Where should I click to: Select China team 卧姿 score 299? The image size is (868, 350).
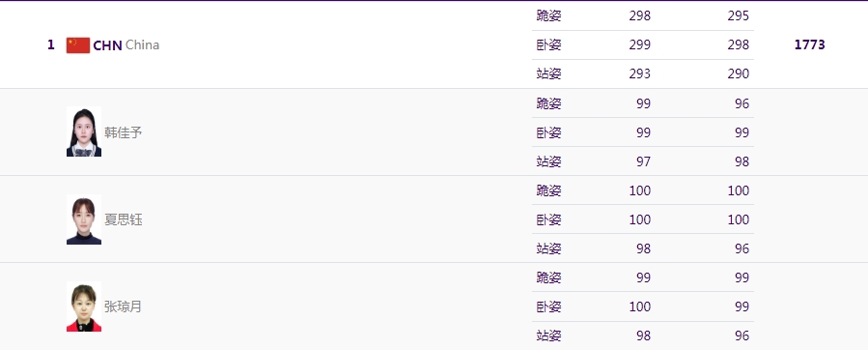(x=639, y=44)
